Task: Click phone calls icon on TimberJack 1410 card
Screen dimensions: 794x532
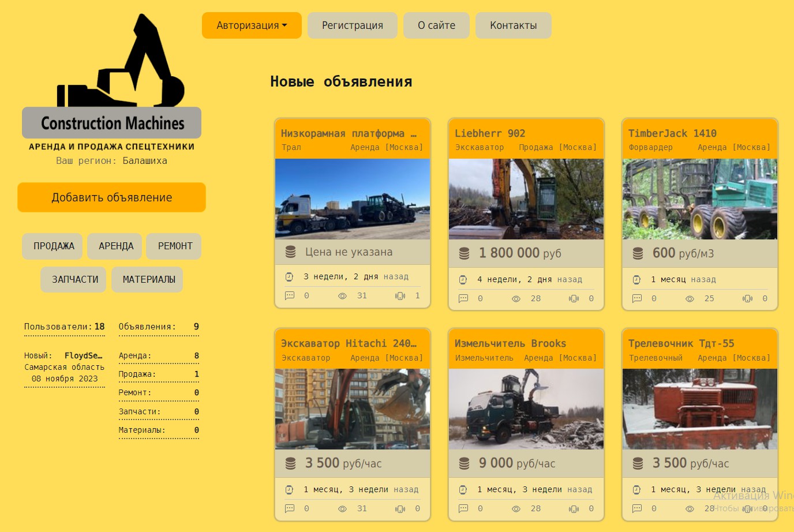Action: click(747, 299)
